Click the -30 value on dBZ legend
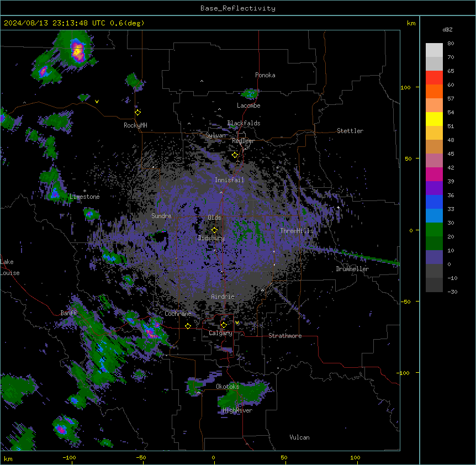 [x=452, y=292]
